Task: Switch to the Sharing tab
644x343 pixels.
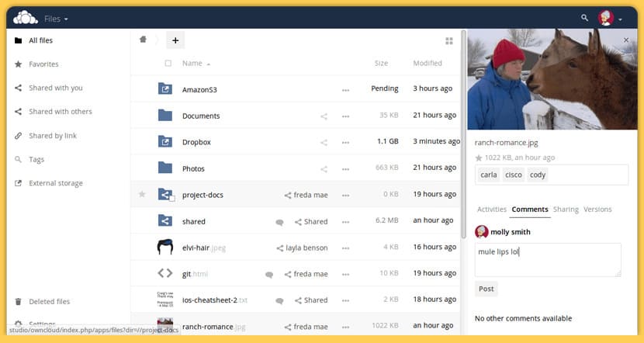Action: pyautogui.click(x=566, y=210)
